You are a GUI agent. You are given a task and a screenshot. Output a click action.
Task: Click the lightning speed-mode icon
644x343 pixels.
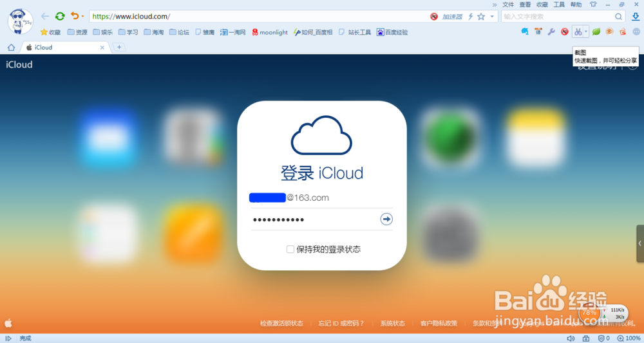[471, 17]
